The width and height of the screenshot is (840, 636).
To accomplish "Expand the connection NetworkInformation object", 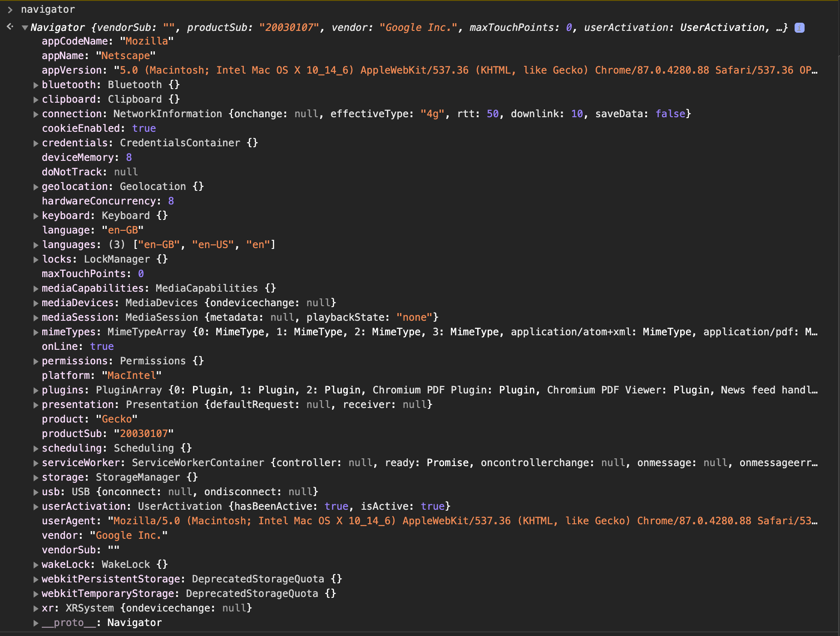I will (36, 114).
